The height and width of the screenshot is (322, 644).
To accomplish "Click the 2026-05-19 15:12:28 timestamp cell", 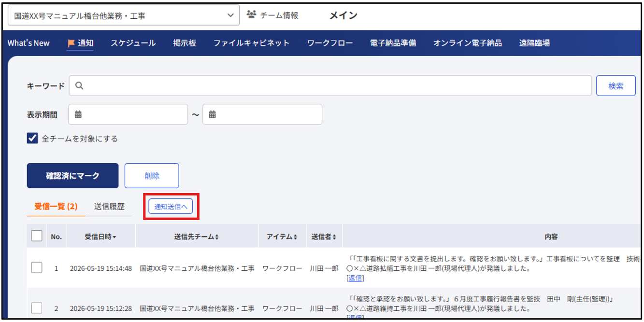I will point(101,308).
